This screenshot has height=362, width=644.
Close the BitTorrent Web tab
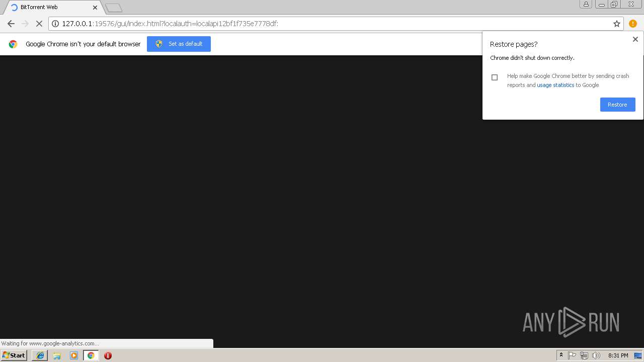point(95,8)
